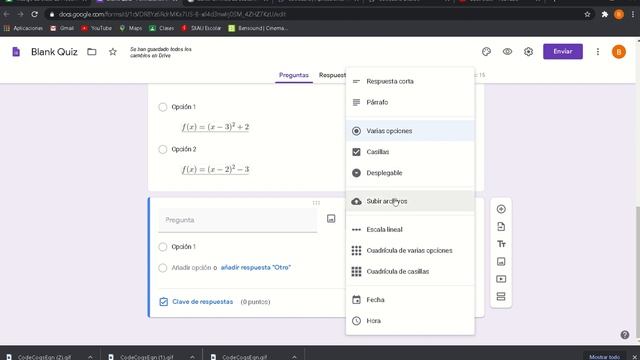Select the upper Opción 1 radio button
This screenshot has width=640, height=360.
click(162, 107)
